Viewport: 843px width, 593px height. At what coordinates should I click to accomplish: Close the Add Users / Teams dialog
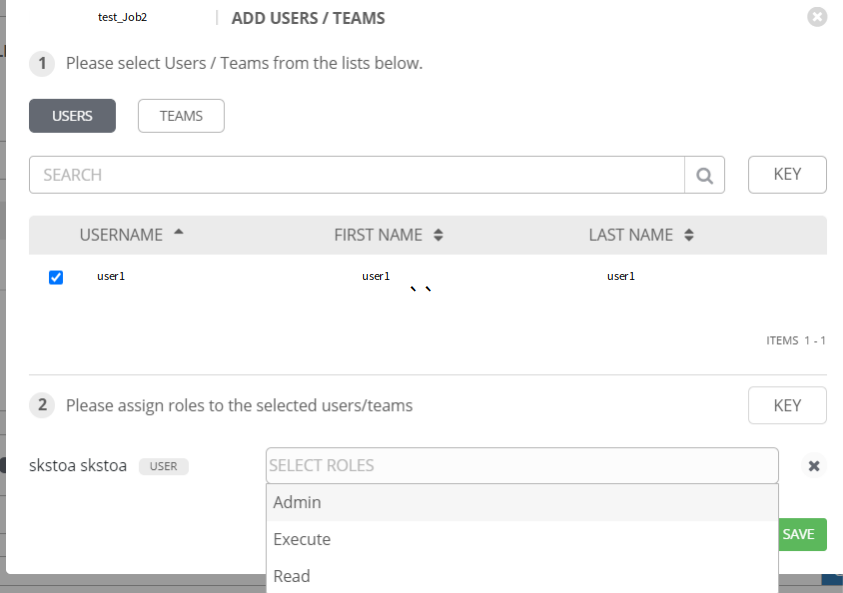click(x=817, y=17)
